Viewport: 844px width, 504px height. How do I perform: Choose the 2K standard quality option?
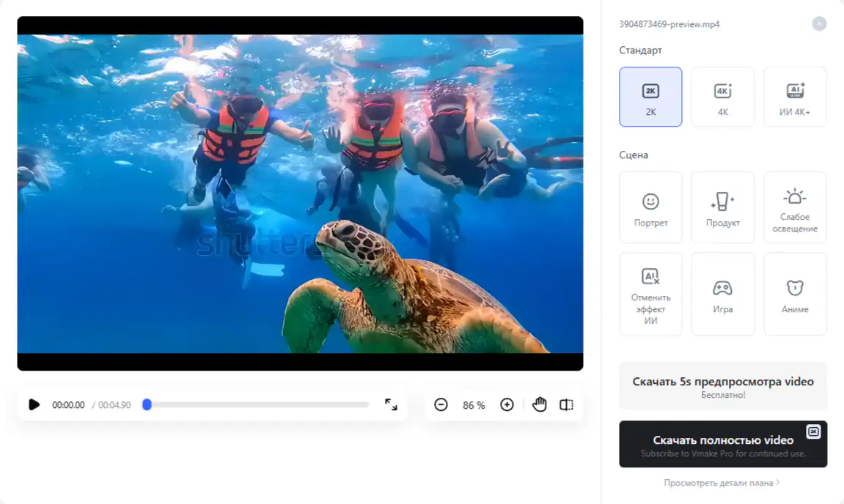coord(650,97)
